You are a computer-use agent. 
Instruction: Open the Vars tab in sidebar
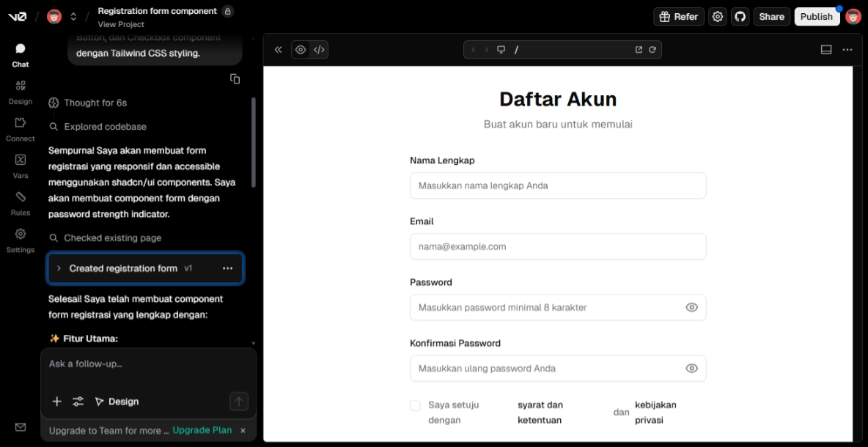tap(21, 167)
